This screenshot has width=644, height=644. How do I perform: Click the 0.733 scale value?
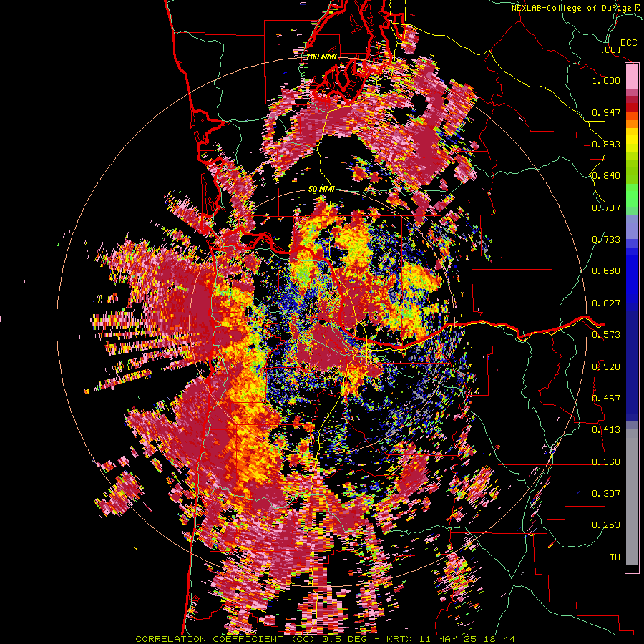point(606,240)
